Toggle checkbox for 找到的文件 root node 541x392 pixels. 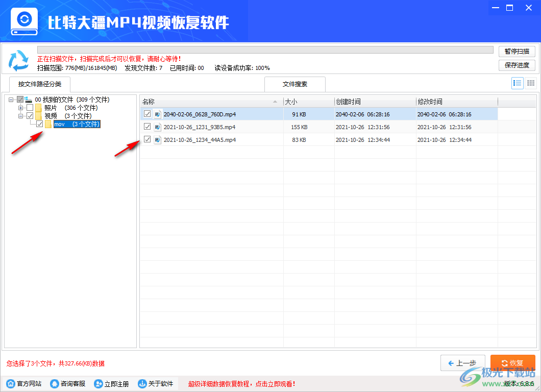pyautogui.click(x=20, y=100)
